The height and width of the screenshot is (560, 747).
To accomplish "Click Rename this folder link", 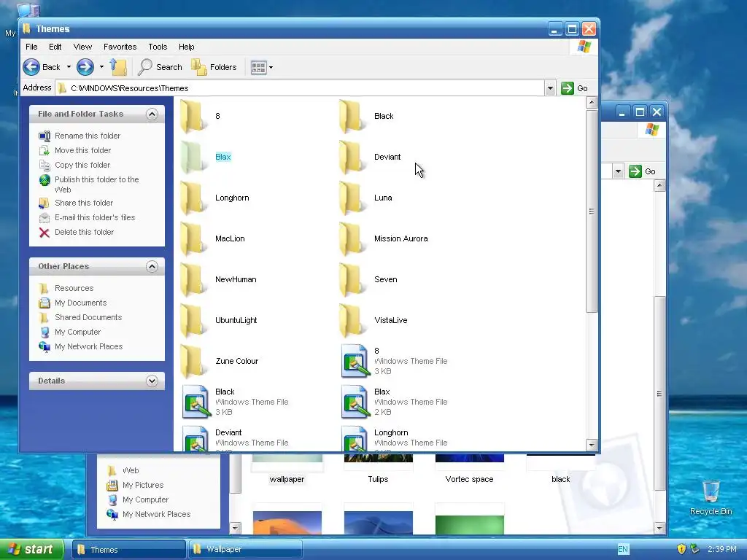I will pyautogui.click(x=88, y=136).
